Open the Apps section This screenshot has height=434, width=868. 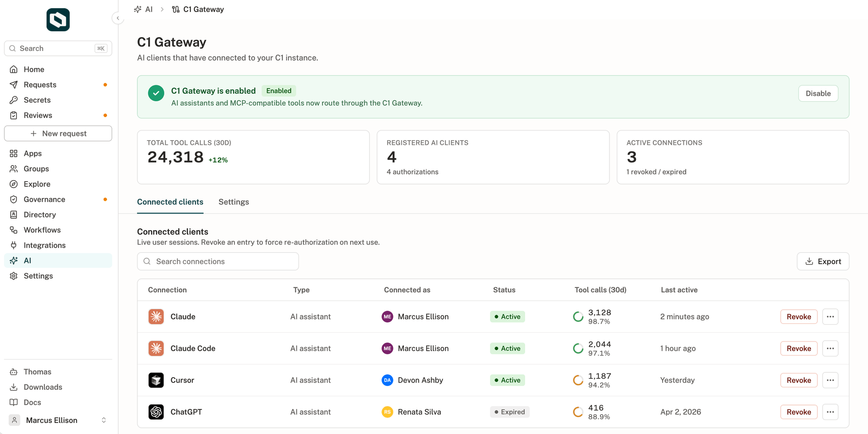pyautogui.click(x=58, y=154)
